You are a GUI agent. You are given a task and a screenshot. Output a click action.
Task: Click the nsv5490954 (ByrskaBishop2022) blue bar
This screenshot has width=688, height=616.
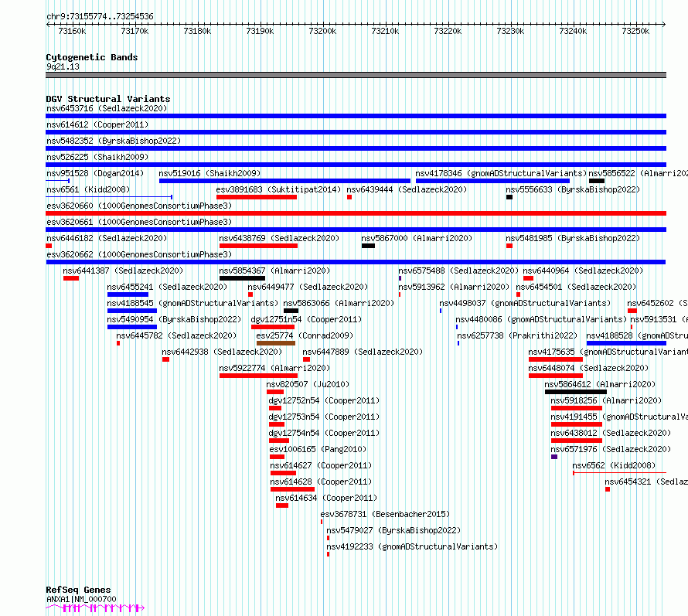point(132,327)
